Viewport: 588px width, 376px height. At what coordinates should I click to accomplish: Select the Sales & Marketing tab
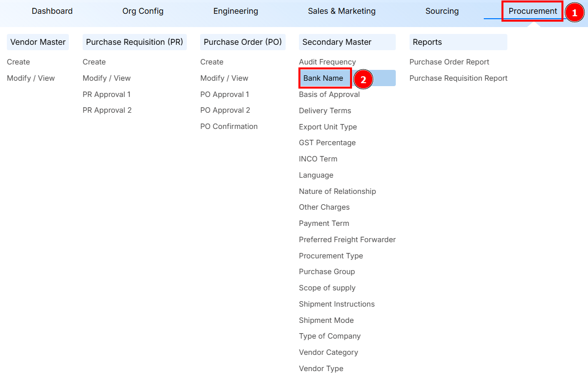342,11
